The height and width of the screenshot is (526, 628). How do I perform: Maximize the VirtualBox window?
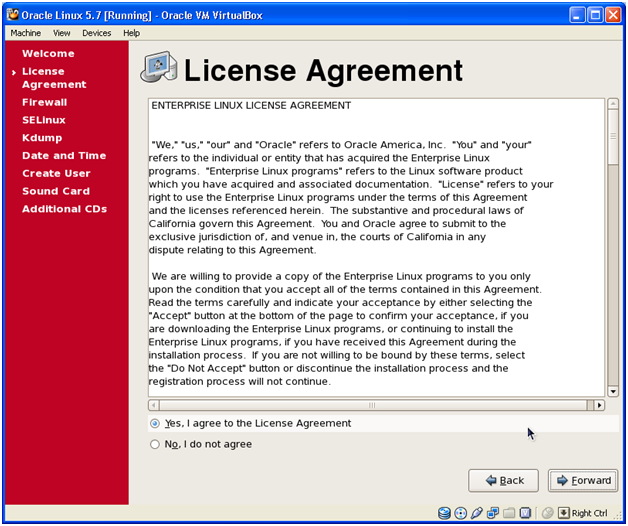coord(595,15)
